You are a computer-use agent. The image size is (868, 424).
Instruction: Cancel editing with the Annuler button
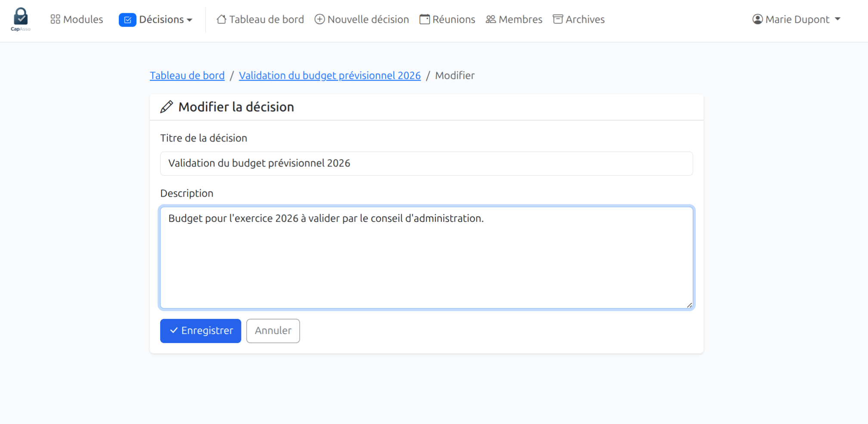click(x=273, y=331)
